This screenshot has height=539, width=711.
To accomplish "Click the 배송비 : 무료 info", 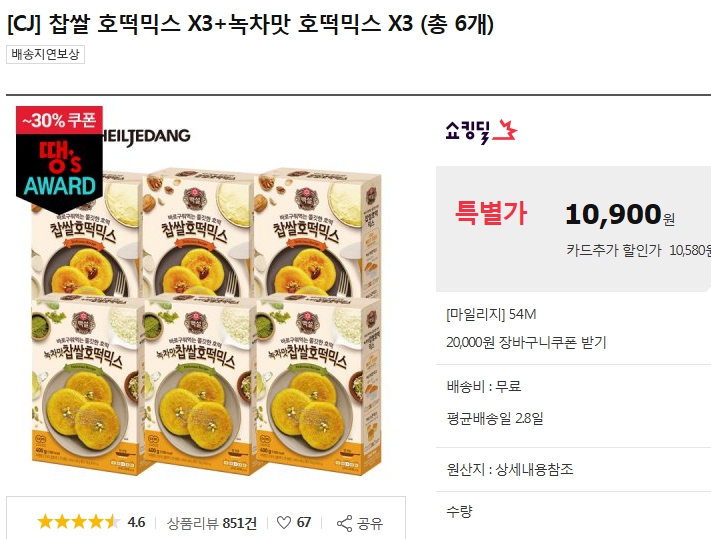I will click(483, 386).
